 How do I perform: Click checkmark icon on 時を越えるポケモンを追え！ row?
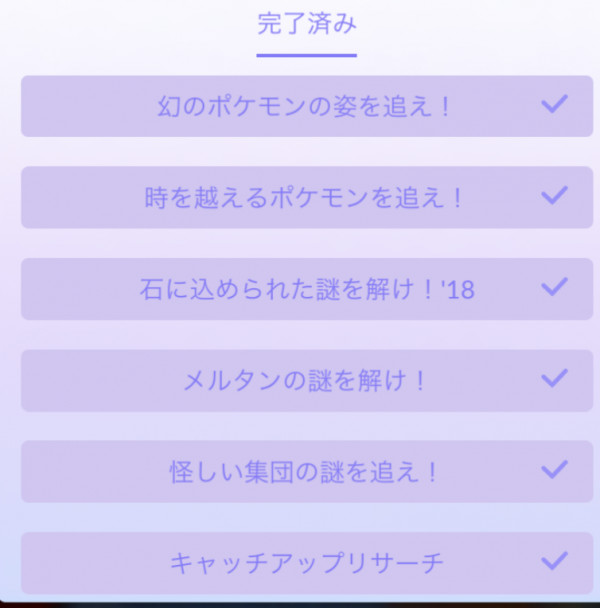click(x=555, y=195)
